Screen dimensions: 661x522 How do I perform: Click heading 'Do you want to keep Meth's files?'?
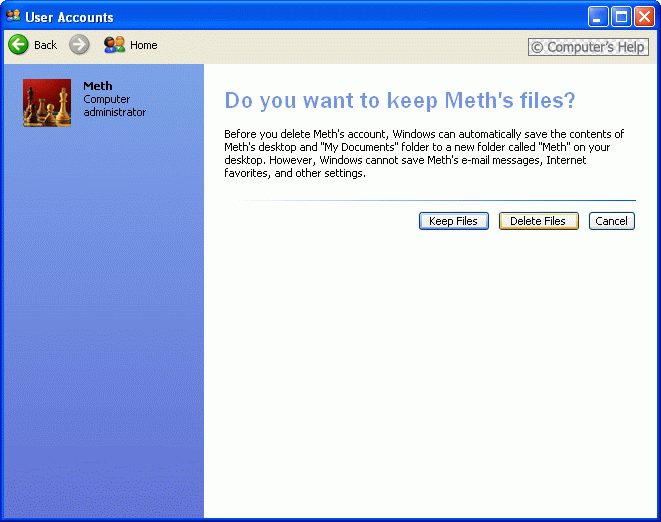click(x=400, y=100)
